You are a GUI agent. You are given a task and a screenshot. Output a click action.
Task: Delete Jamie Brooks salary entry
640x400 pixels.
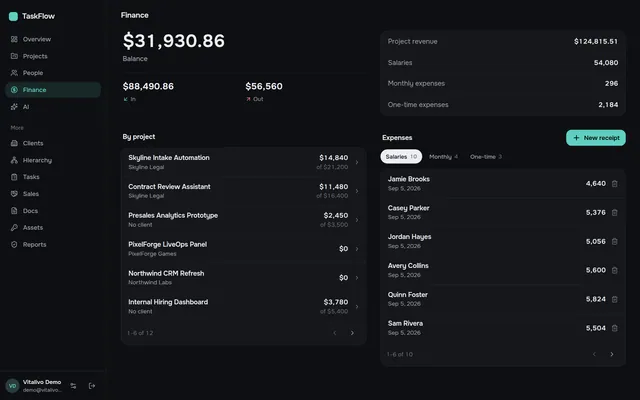coord(615,184)
